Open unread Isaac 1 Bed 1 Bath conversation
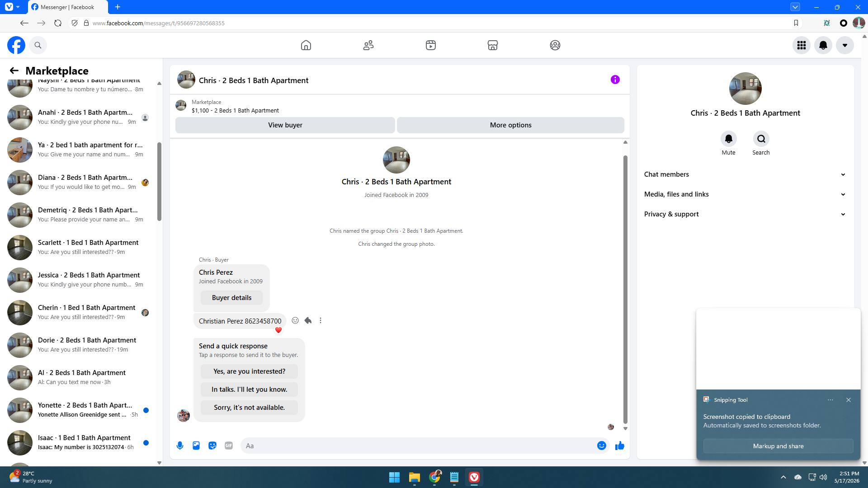 (80, 443)
